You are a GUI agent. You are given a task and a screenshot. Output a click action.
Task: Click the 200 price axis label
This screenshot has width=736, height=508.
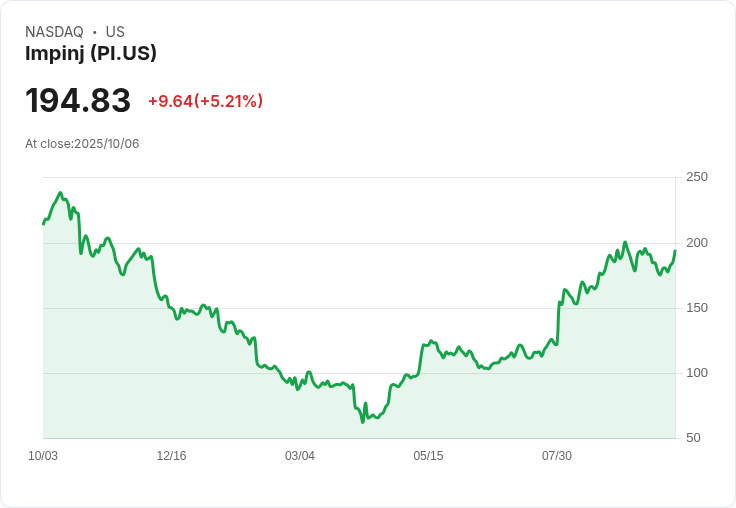(x=697, y=243)
